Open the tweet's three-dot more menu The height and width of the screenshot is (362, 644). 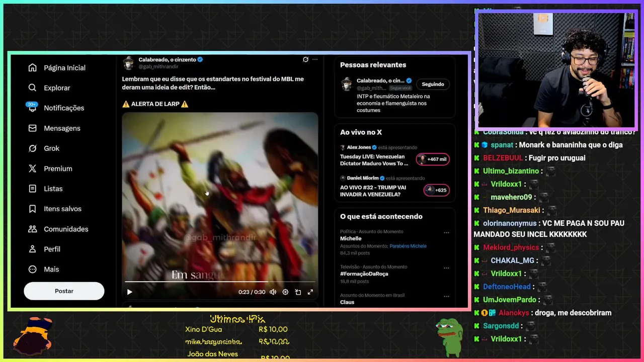click(x=315, y=59)
